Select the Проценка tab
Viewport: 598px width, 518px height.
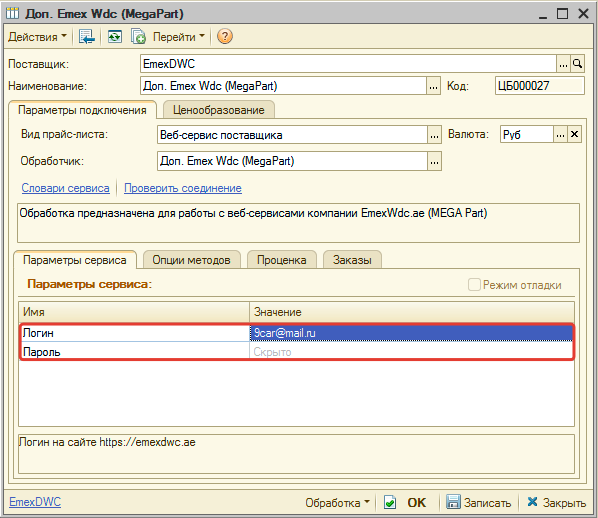coord(281,260)
